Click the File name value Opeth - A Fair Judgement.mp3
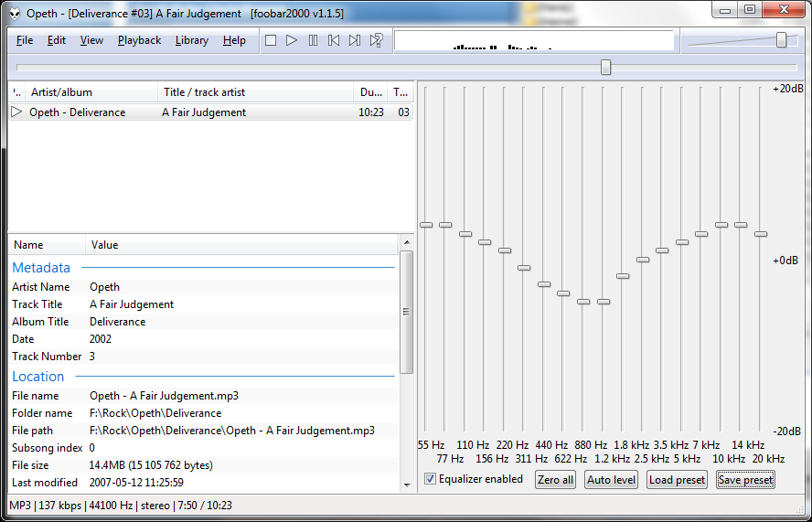This screenshot has width=812, height=522. pos(165,396)
